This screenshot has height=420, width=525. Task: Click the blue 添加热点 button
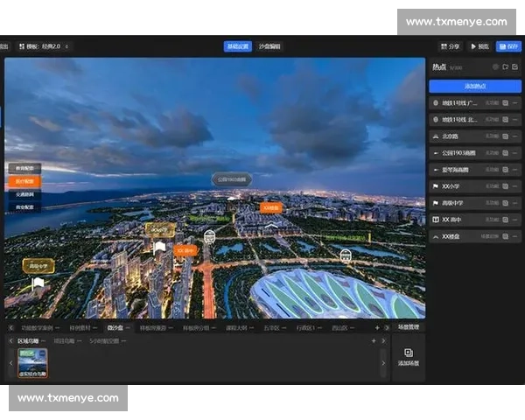coord(474,86)
